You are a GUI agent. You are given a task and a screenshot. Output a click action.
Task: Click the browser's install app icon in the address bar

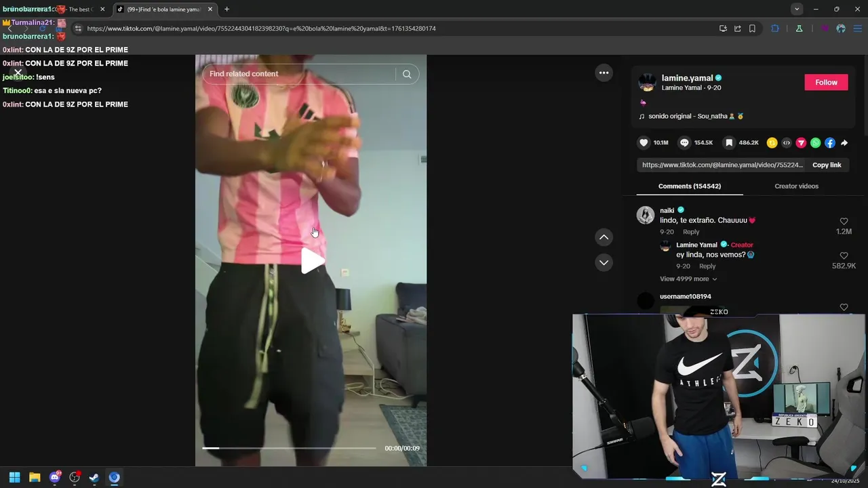coord(723,28)
